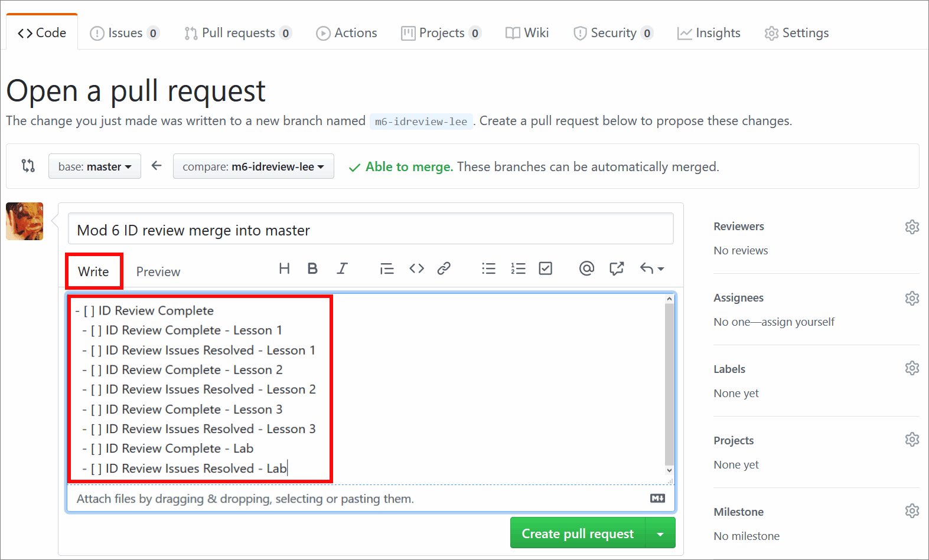Open the base: master dropdown
This screenshot has width=929, height=560.
coord(94,166)
